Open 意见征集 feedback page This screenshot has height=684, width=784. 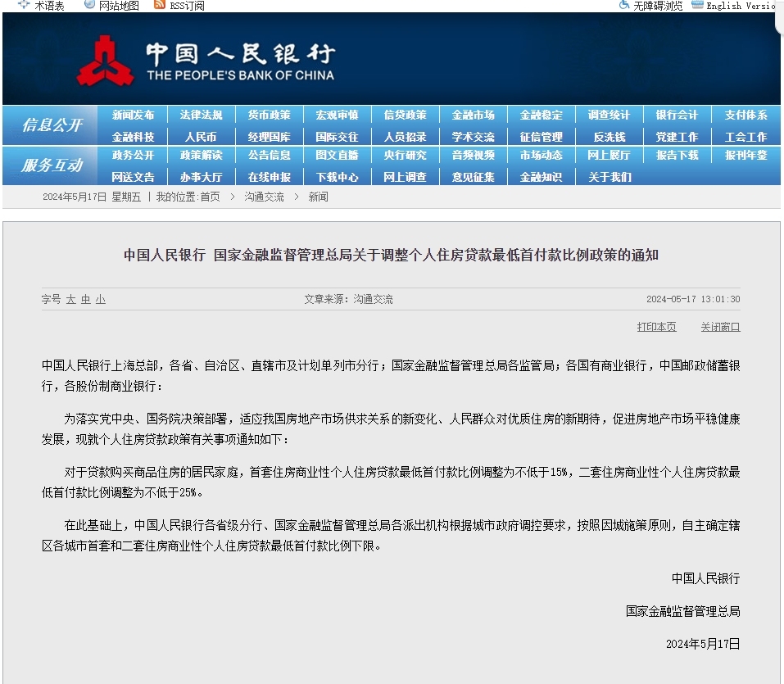tap(473, 177)
